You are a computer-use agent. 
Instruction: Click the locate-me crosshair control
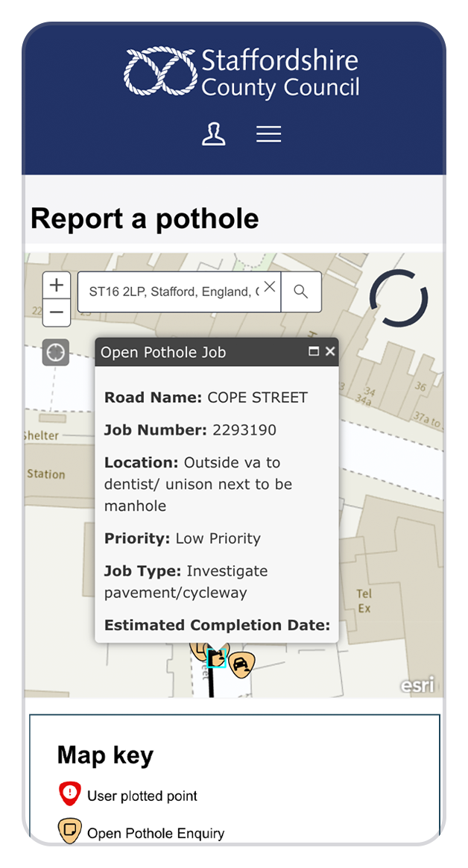pos(55,351)
